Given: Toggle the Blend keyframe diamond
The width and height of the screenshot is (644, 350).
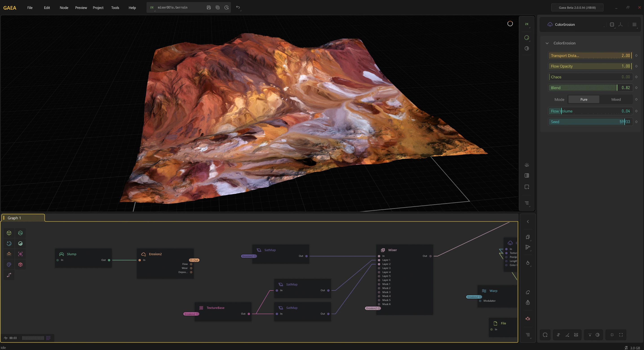Looking at the screenshot, I should [636, 88].
